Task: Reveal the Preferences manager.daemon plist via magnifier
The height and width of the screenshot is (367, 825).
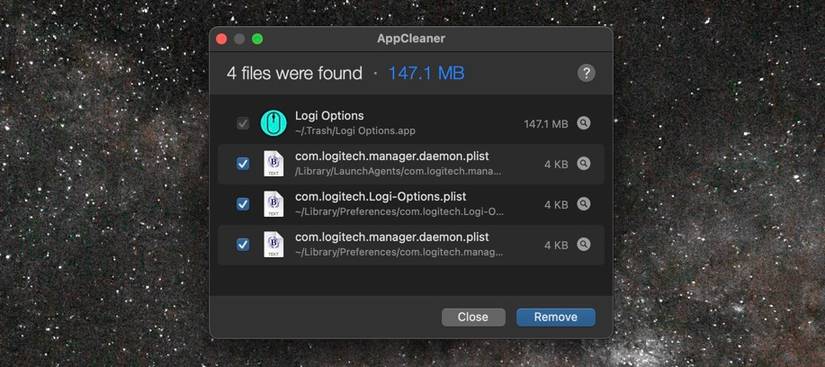Action: pyautogui.click(x=583, y=244)
